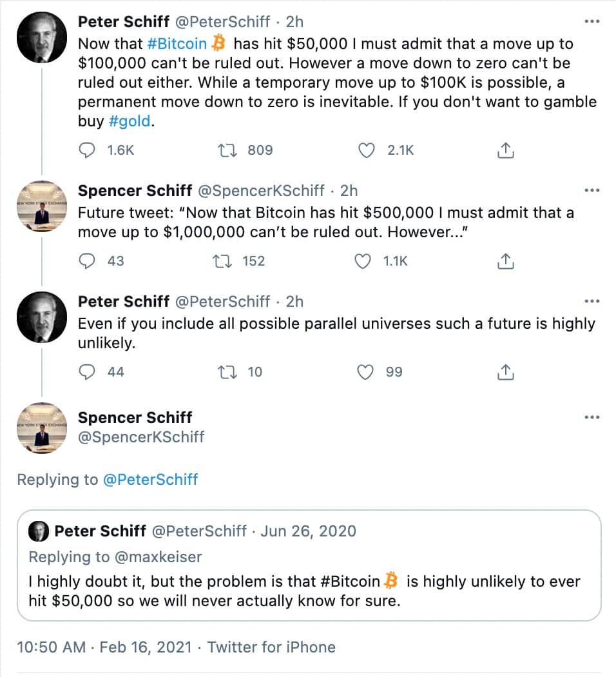This screenshot has height=677, width=616.
Task: Open more options on Spencer Schiff's bottom tweet
Action: [x=592, y=417]
